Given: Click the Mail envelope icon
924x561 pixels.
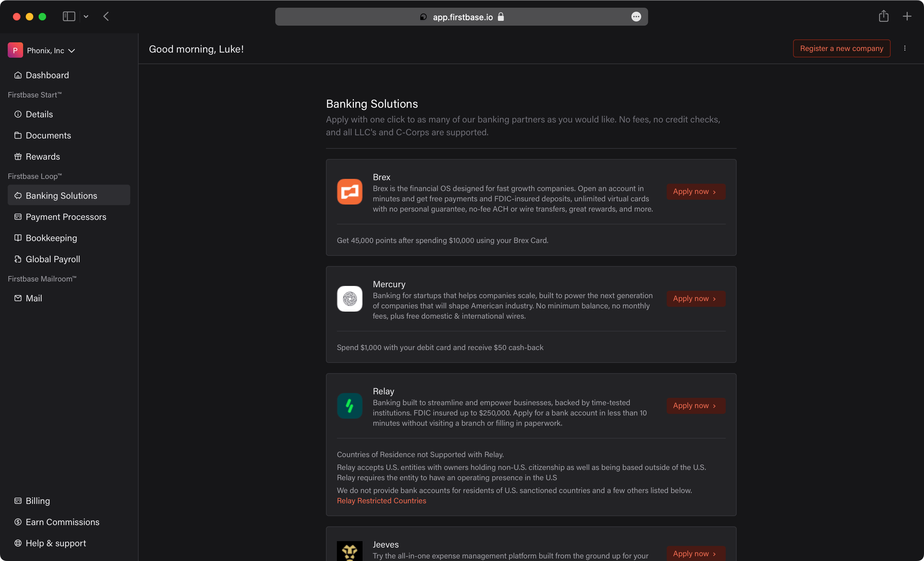Looking at the screenshot, I should [18, 298].
